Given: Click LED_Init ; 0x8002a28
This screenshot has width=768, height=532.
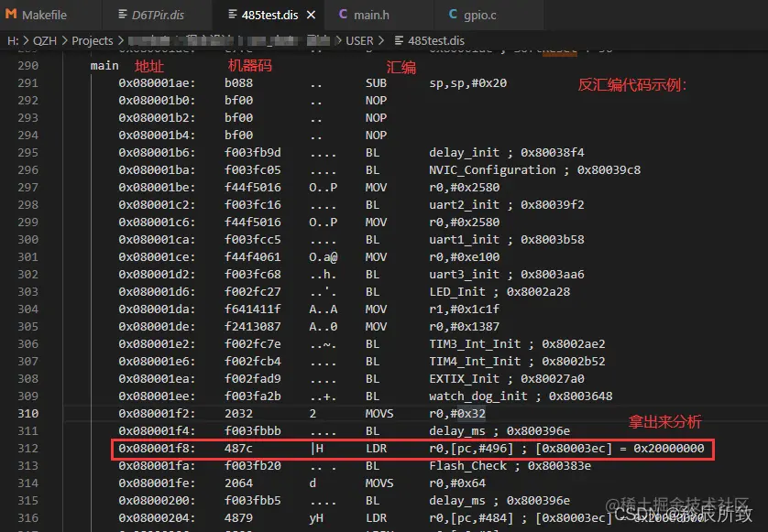Looking at the screenshot, I should [499, 292].
